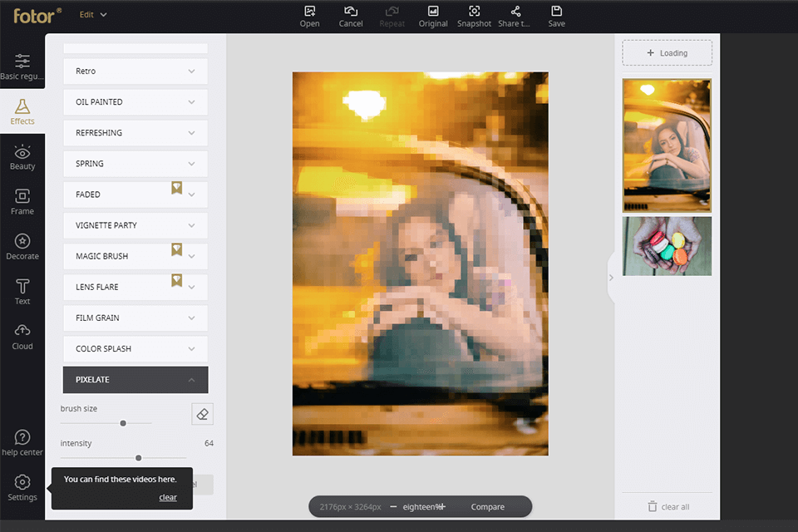
Task: Click the intensity value 64
Action: point(209,443)
